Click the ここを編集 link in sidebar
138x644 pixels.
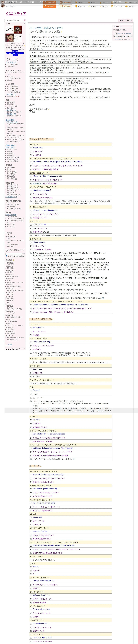click(9, 345)
